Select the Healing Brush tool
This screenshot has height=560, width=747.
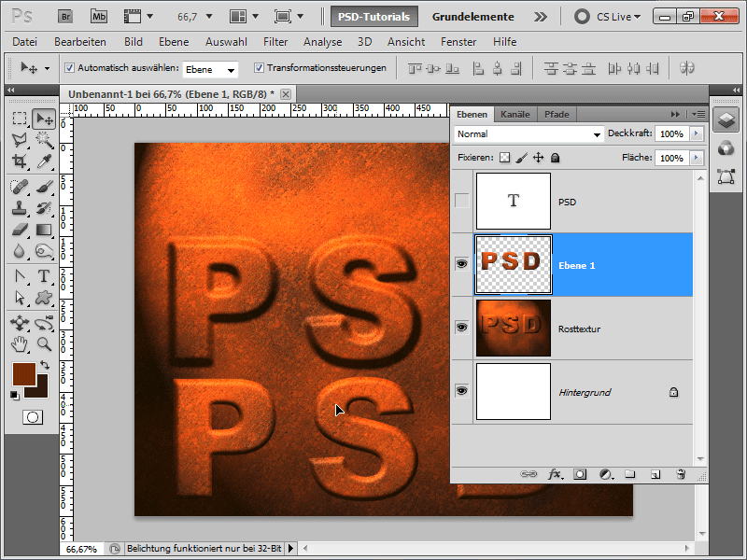[x=20, y=187]
